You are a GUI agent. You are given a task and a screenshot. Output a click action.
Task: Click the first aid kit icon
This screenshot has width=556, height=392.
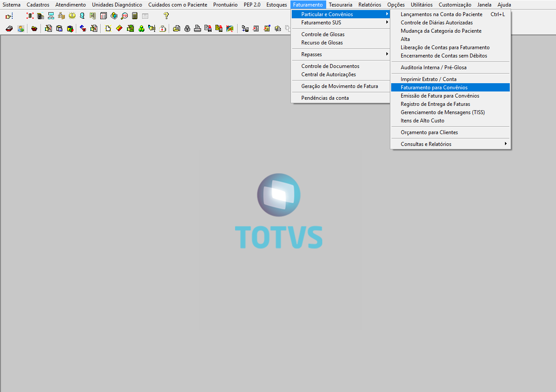coord(163,29)
